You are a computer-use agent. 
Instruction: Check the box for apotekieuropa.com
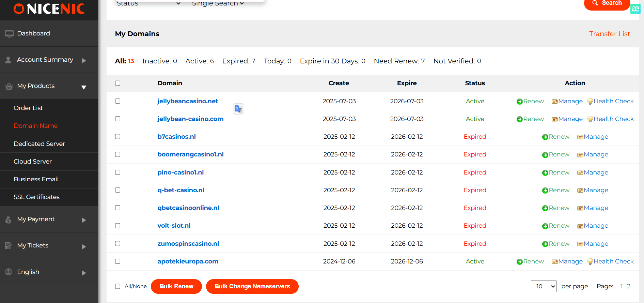(x=118, y=261)
